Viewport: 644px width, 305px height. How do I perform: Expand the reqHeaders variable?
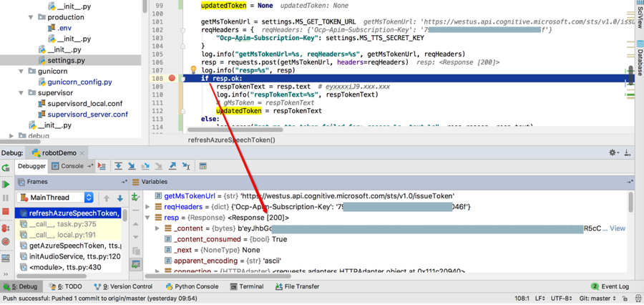click(148, 207)
